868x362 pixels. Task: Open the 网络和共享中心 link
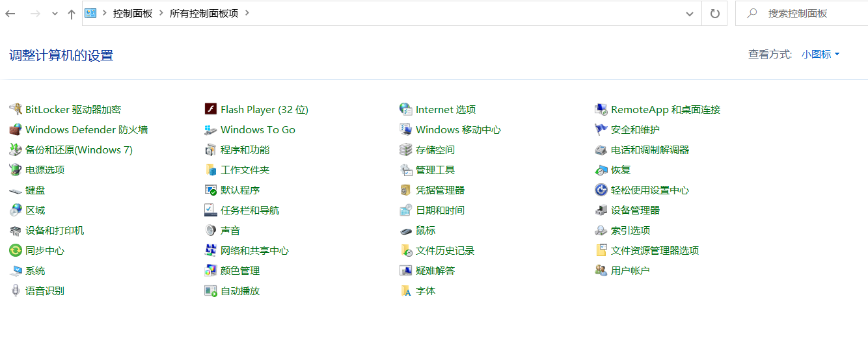[254, 251]
